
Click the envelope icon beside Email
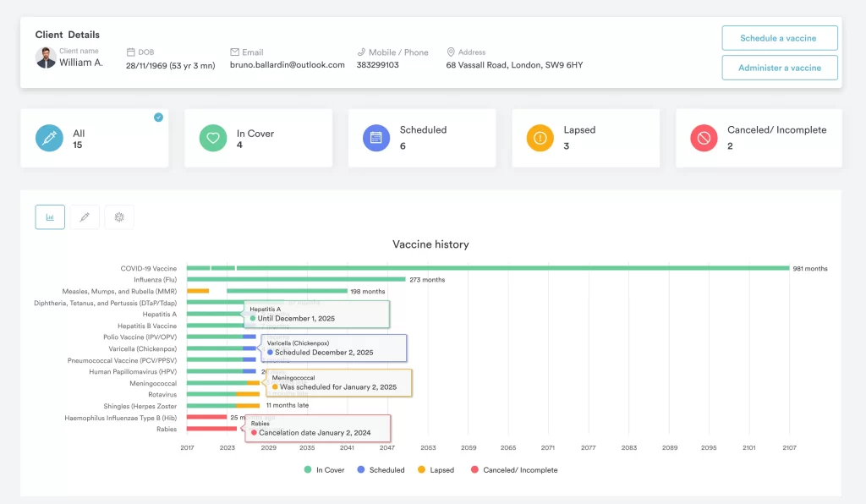pos(233,52)
